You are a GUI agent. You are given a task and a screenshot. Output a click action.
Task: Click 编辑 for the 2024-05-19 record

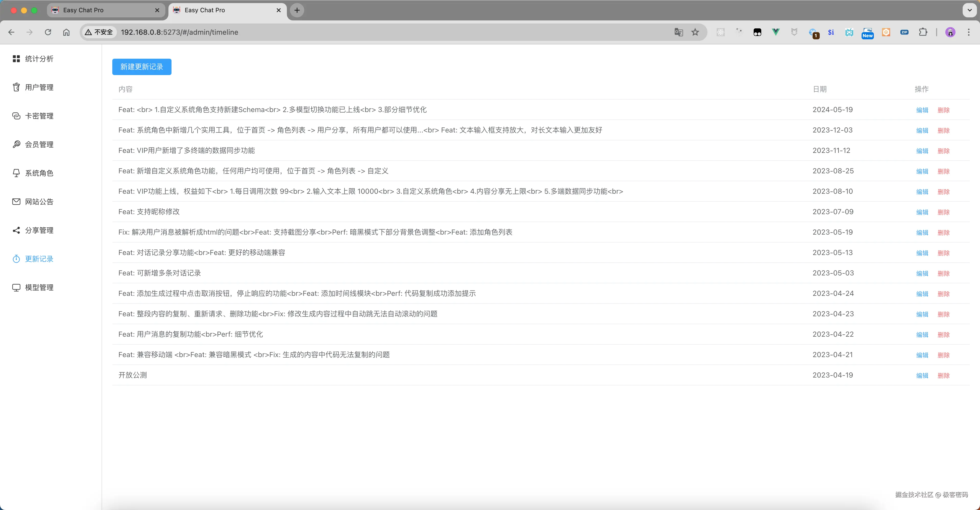(x=922, y=110)
